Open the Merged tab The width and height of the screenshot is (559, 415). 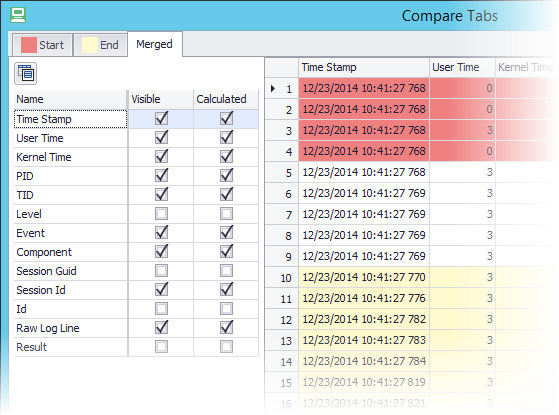(x=155, y=44)
